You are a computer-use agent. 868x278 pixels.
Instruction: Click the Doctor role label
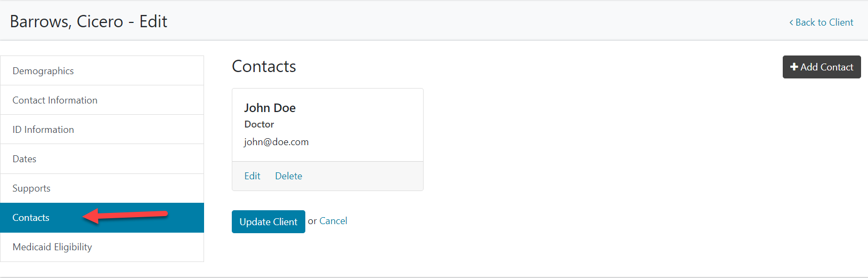pos(259,124)
